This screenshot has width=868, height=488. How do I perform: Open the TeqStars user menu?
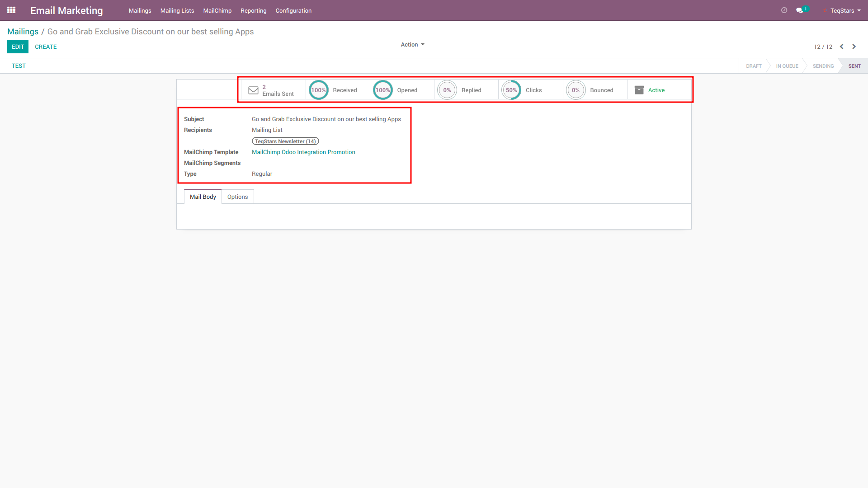844,10
